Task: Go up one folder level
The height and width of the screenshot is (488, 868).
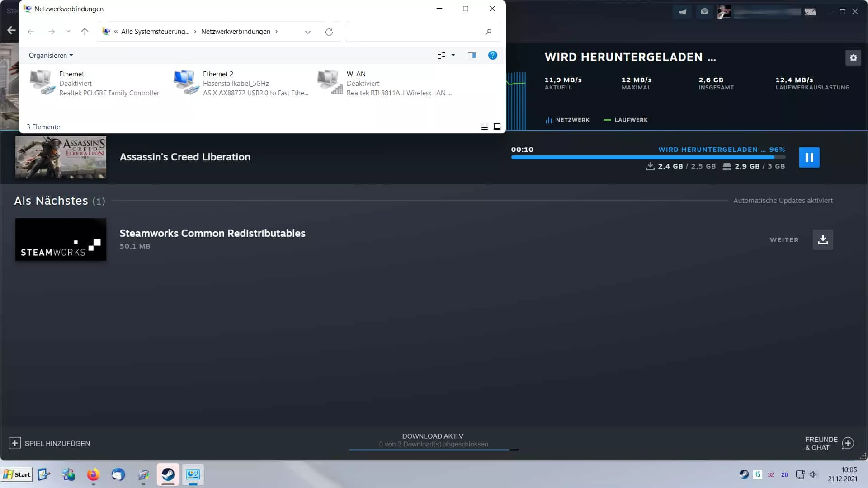Action: (85, 32)
